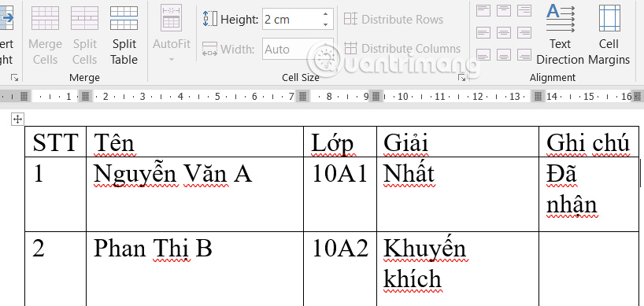
Task: Align cell text top right
Action: coord(524,10)
